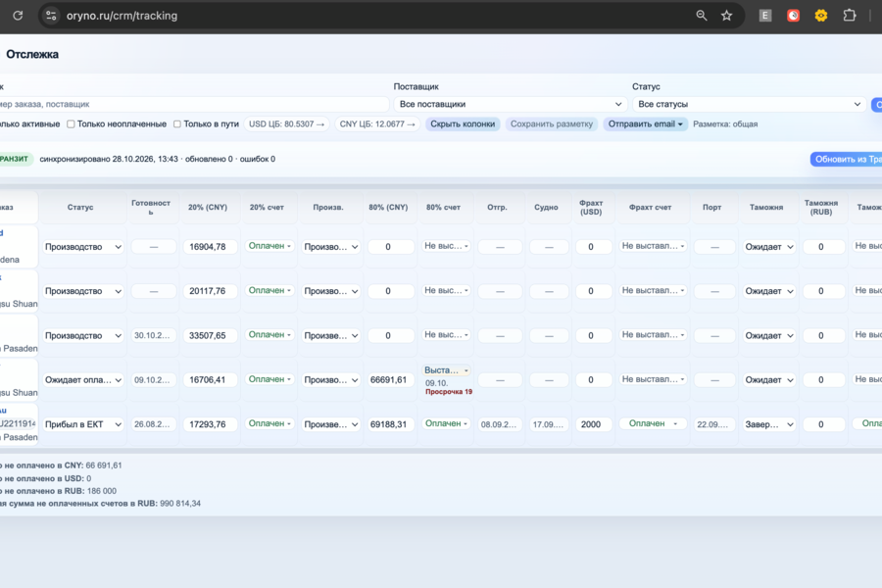Click the zoom magnifier icon in address bar
The image size is (882, 588).
coord(701,16)
